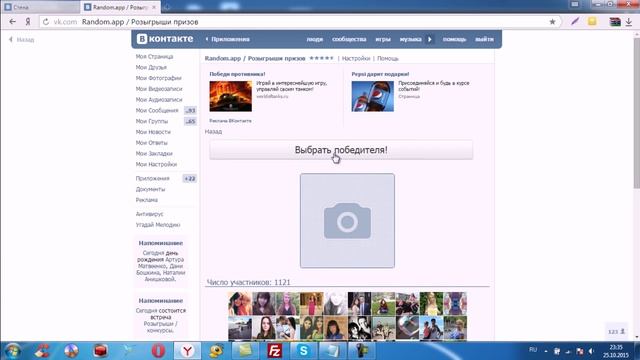Open the Pepsi дарит подарки! ad title
Image resolution: width=640 pixels, height=360 pixels.
pos(380,74)
